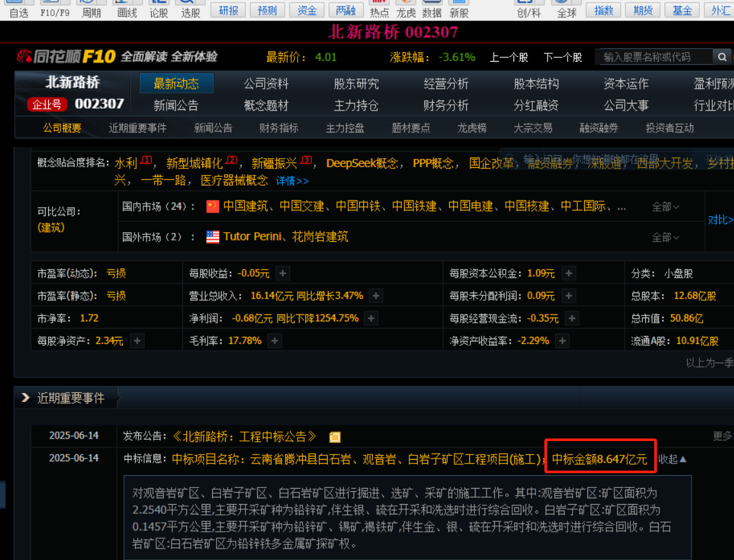
Task: Jump to the 投资者互动 sub-tab
Action: click(670, 128)
